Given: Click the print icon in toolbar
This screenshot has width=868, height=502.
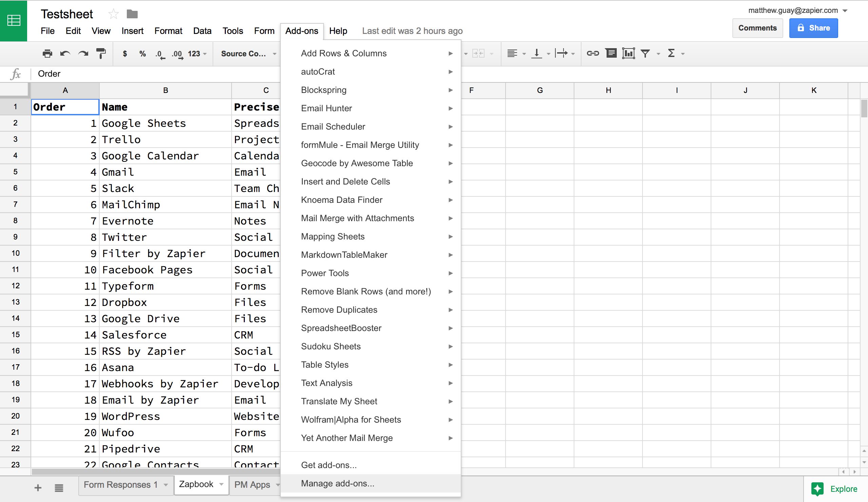Looking at the screenshot, I should [x=47, y=53].
